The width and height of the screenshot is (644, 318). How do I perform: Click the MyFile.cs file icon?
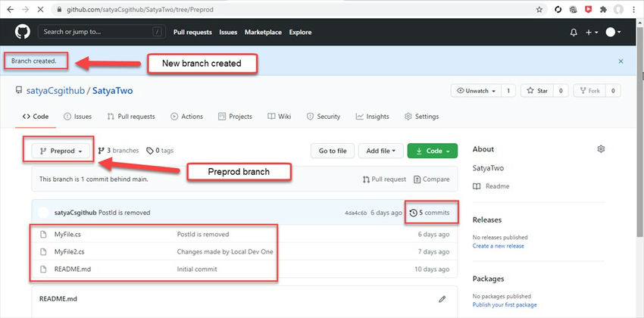43,234
